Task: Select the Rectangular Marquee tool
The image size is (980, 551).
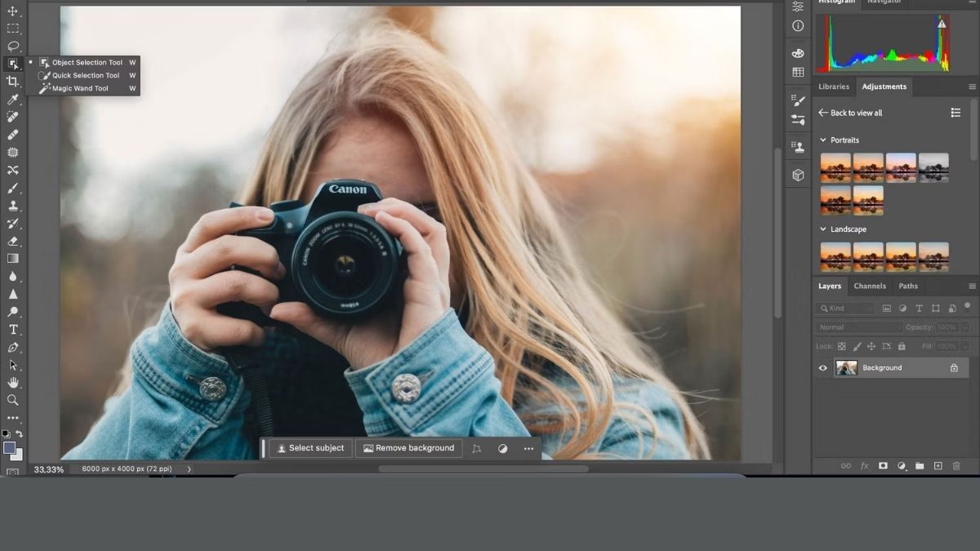Action: pyautogui.click(x=12, y=29)
